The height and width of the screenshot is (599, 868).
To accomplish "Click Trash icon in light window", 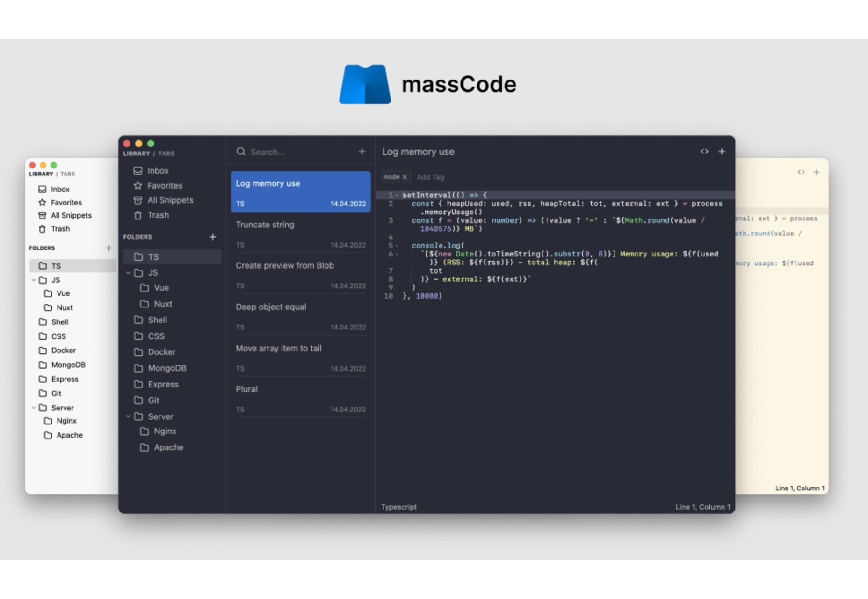I will tap(42, 229).
